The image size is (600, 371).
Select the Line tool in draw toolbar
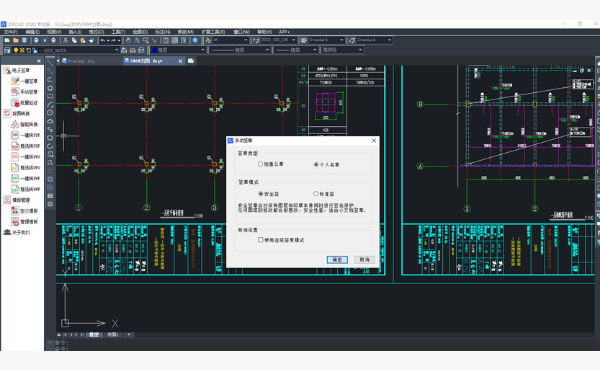tap(50, 63)
